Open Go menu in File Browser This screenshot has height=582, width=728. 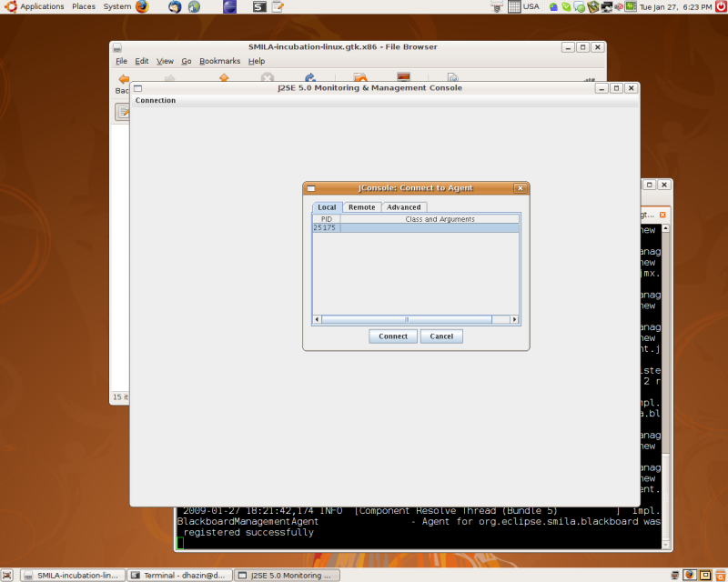click(187, 61)
